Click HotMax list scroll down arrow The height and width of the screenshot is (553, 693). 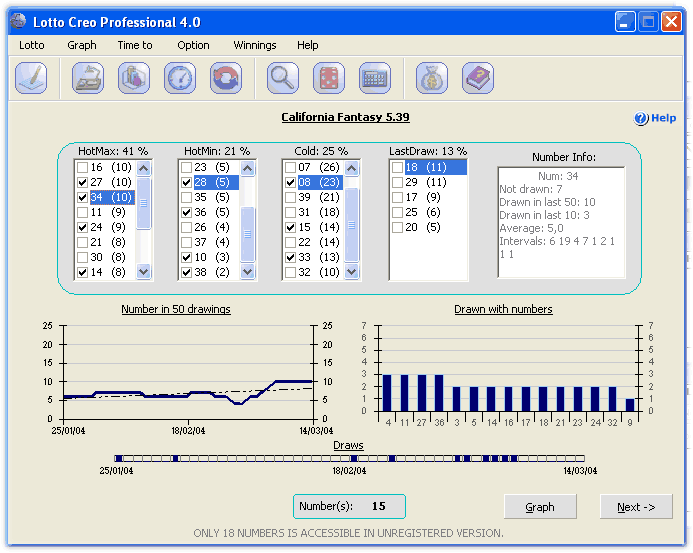coord(144,271)
